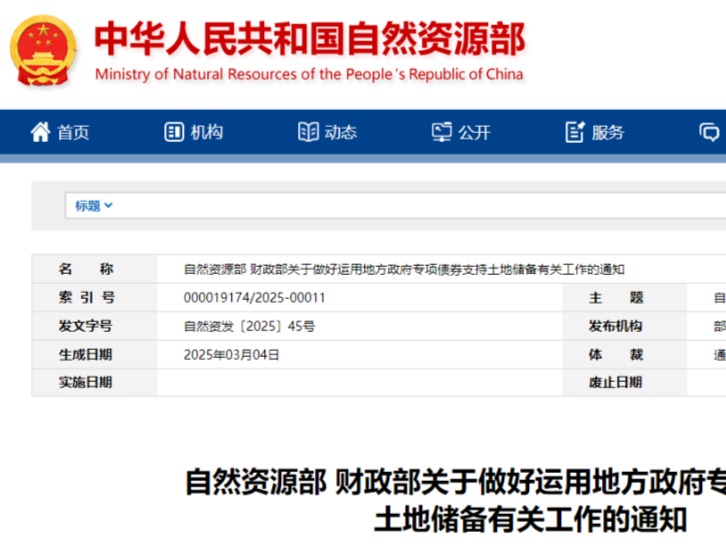Open the 首页 menu item
Image resolution: width=726 pixels, height=546 pixels.
coord(73,132)
